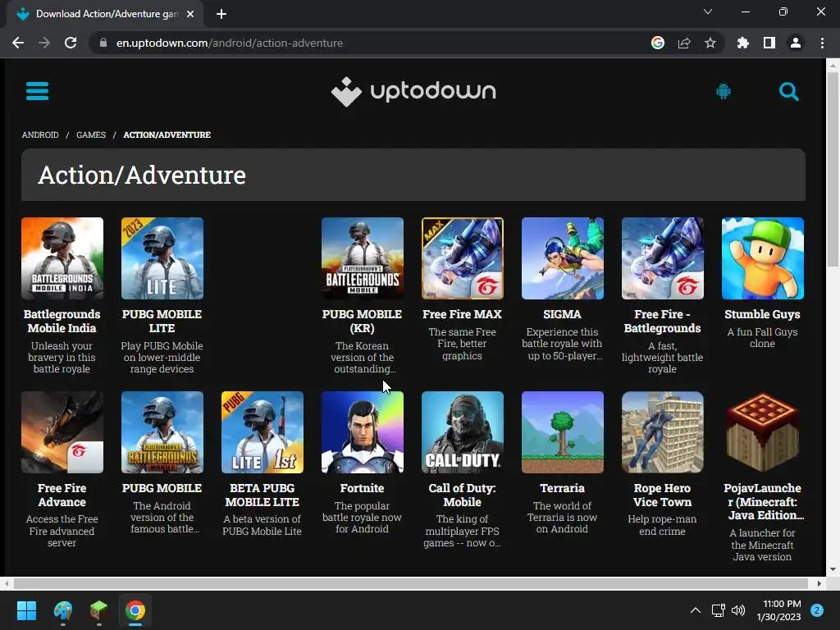Click the horizontal scrollbar thumb
The image size is (840, 630).
point(410,583)
